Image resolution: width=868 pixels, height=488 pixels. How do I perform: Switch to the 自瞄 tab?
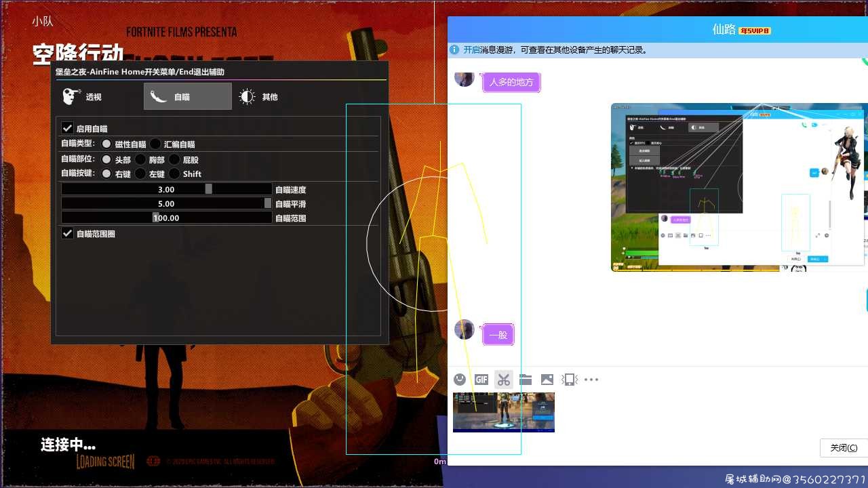[188, 97]
